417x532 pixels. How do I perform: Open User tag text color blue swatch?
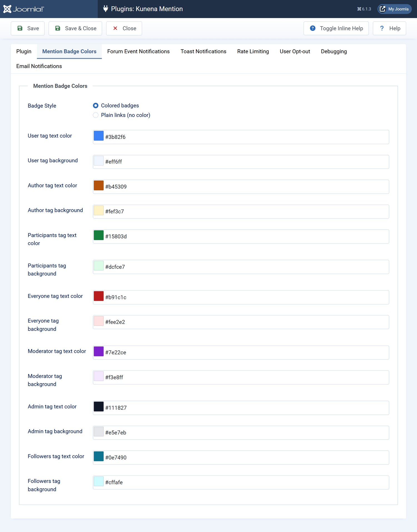click(99, 136)
